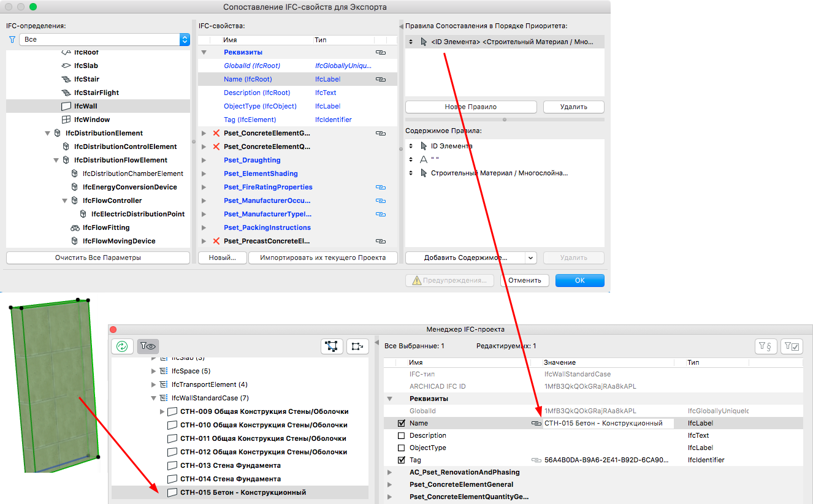Image resolution: width=813 pixels, height=504 pixels.
Task: Collapse the blue Реквизиты group in the IFC-свойства list
Action: click(x=204, y=53)
